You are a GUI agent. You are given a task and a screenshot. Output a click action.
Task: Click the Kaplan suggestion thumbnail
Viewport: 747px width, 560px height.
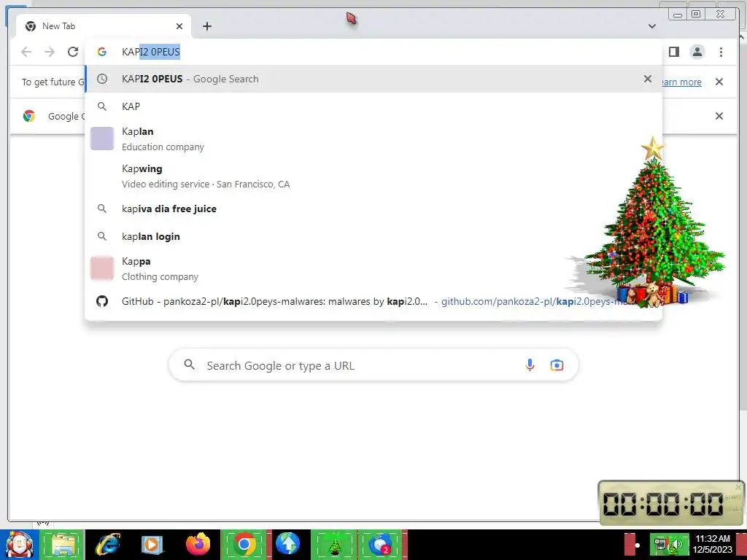coord(102,139)
